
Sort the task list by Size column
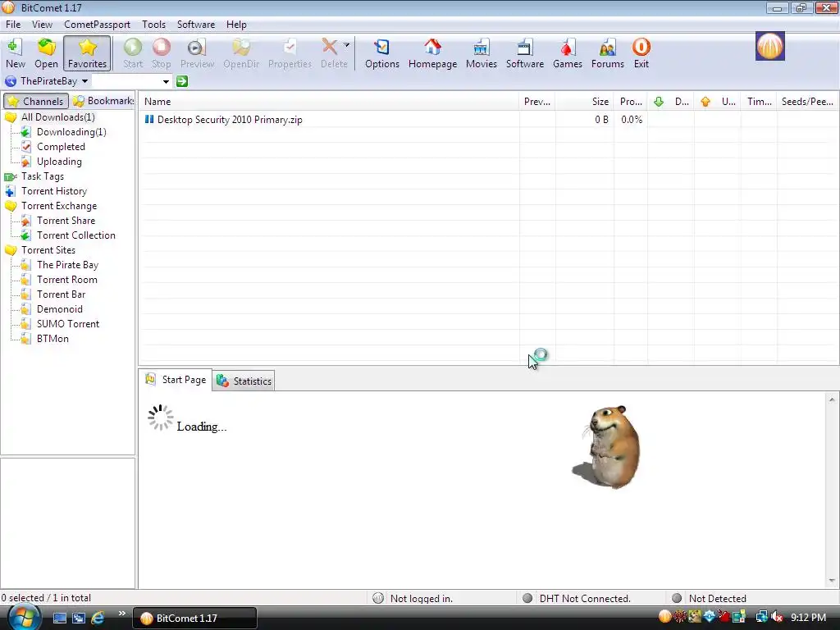pos(584,101)
